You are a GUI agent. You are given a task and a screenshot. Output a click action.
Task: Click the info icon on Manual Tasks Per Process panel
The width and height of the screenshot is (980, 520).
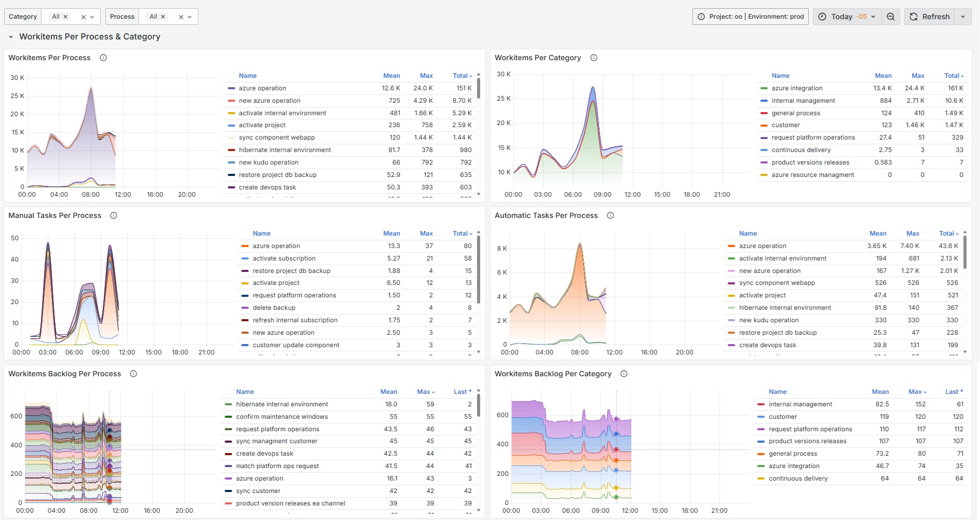(x=114, y=215)
